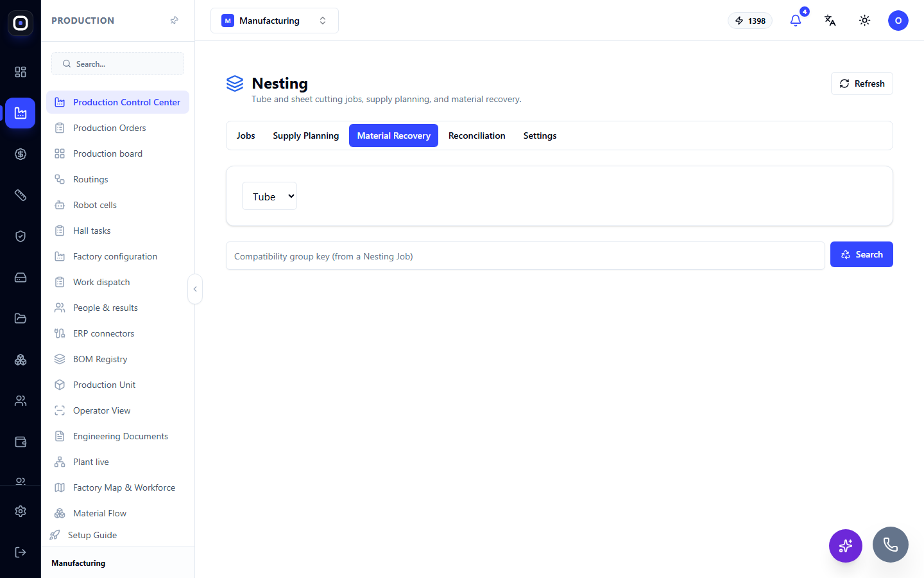
Task: Open the dollar finance icon in left rail
Action: (21, 154)
